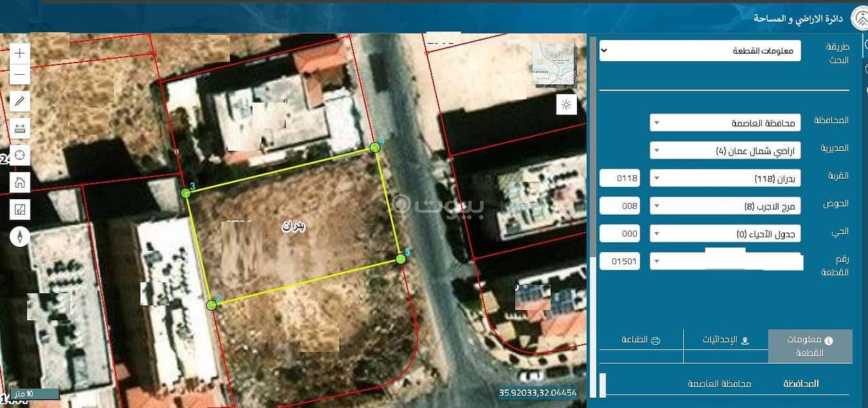868x408 pixels.
Task: Click the zoom in plus button
Action: pyautogui.click(x=20, y=53)
